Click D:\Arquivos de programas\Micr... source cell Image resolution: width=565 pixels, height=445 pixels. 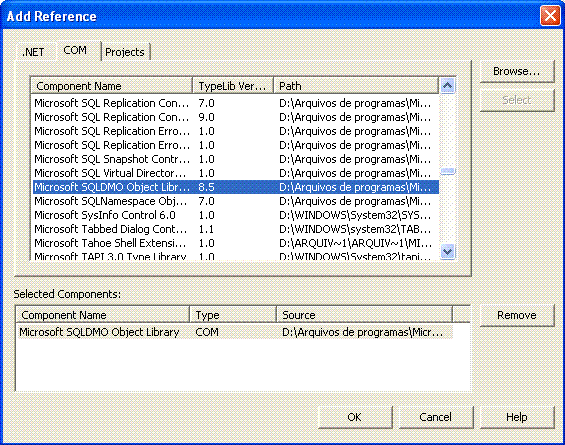click(362, 332)
